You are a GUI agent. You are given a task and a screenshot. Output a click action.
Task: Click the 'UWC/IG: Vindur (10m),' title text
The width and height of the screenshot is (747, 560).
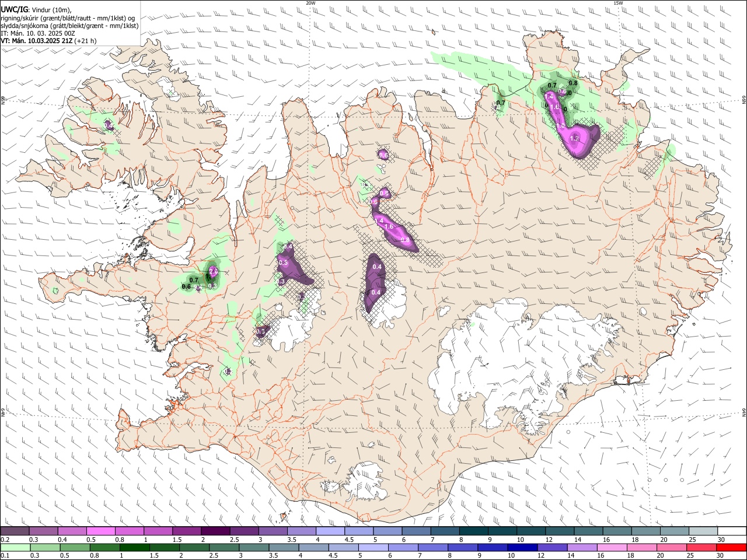[36, 9]
